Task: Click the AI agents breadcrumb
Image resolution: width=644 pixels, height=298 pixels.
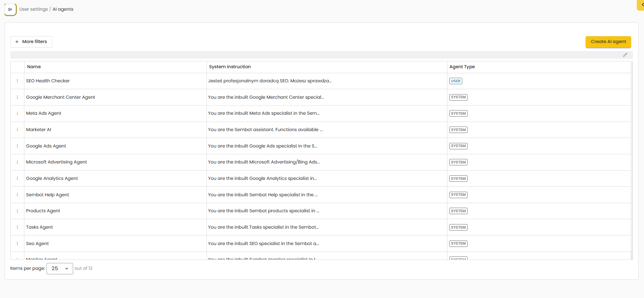Action: coord(63,9)
